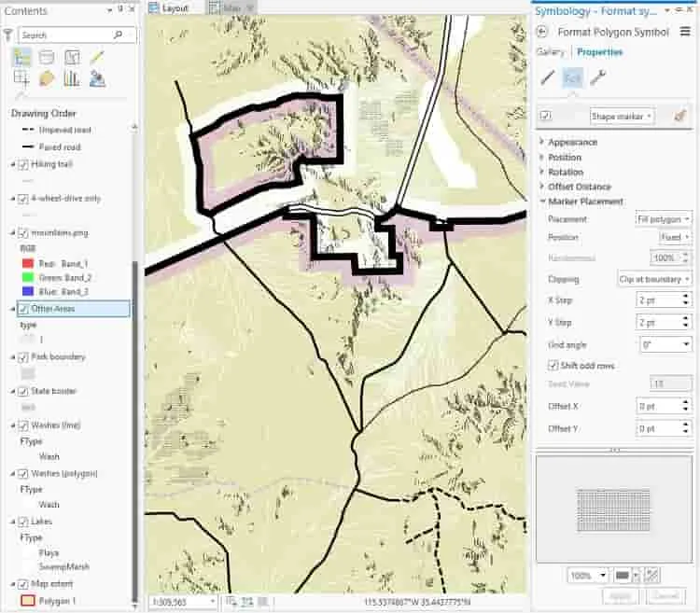
Task: Go back with Format Polygon Symbol arrow
Action: [x=542, y=32]
